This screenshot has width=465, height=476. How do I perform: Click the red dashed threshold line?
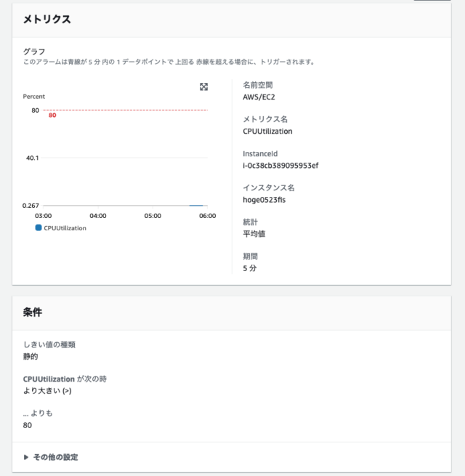coord(126,110)
